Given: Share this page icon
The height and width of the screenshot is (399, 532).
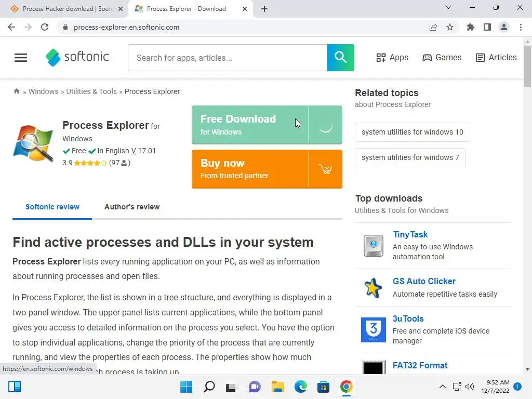Looking at the screenshot, I should (x=433, y=27).
